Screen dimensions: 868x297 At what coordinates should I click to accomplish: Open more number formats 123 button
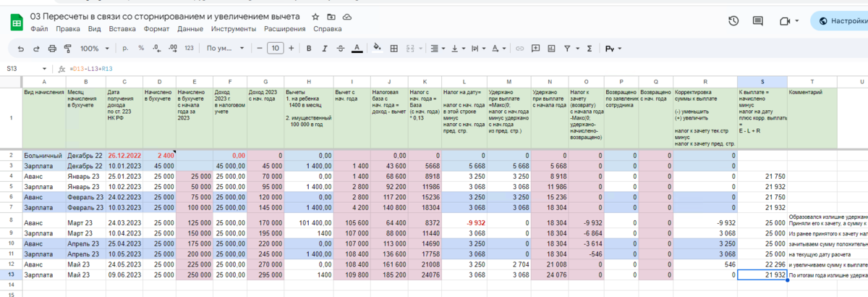click(x=189, y=49)
